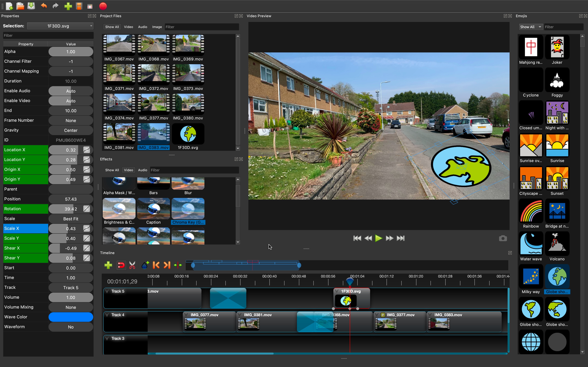Toggle timeline snapping with the magnet icon
This screenshot has width=588, height=367.
point(121,265)
